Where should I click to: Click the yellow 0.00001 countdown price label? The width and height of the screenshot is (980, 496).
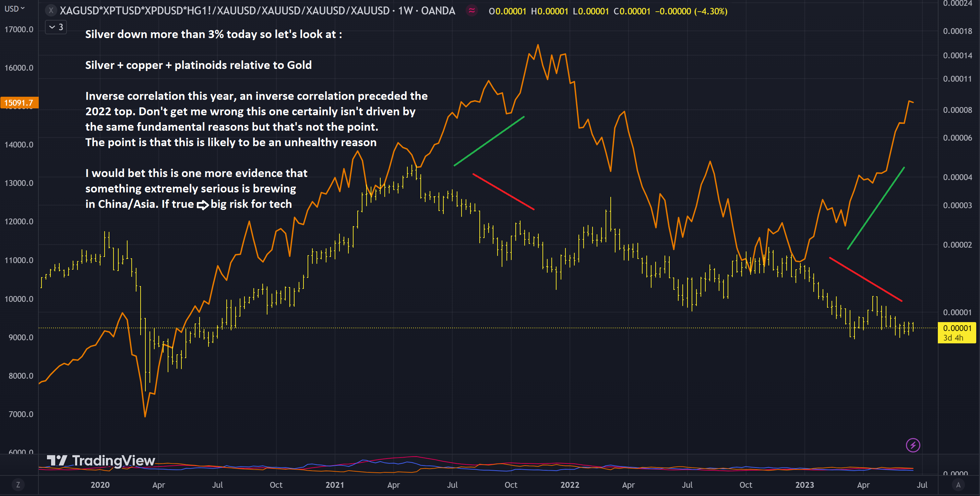click(957, 333)
